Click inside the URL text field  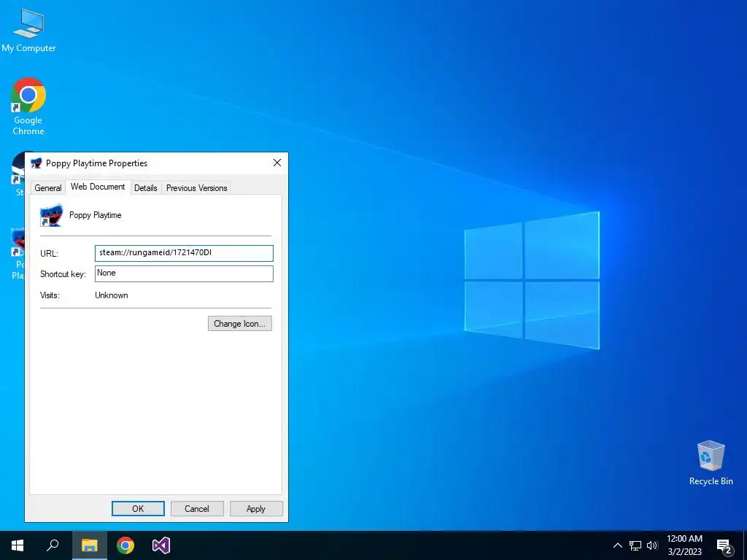184,253
